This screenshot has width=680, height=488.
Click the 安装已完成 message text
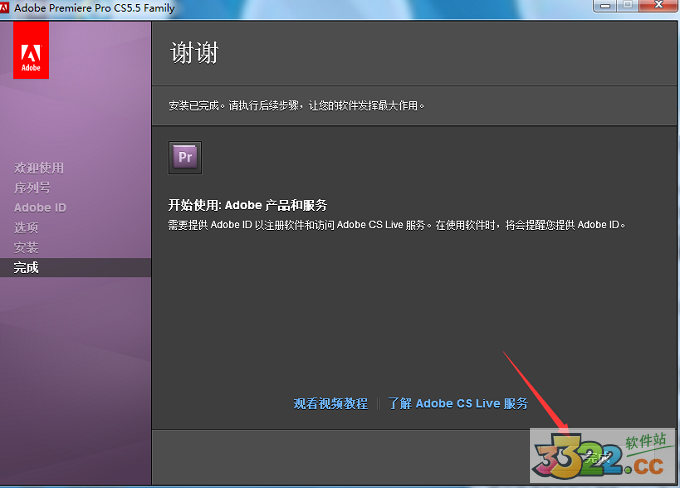click(296, 105)
